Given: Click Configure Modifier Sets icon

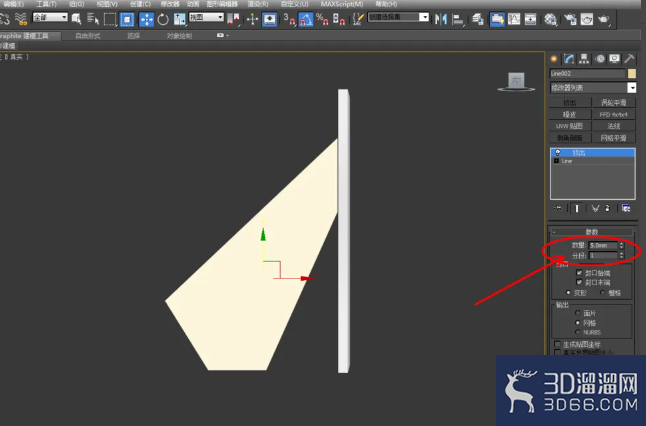Looking at the screenshot, I should pos(626,208).
